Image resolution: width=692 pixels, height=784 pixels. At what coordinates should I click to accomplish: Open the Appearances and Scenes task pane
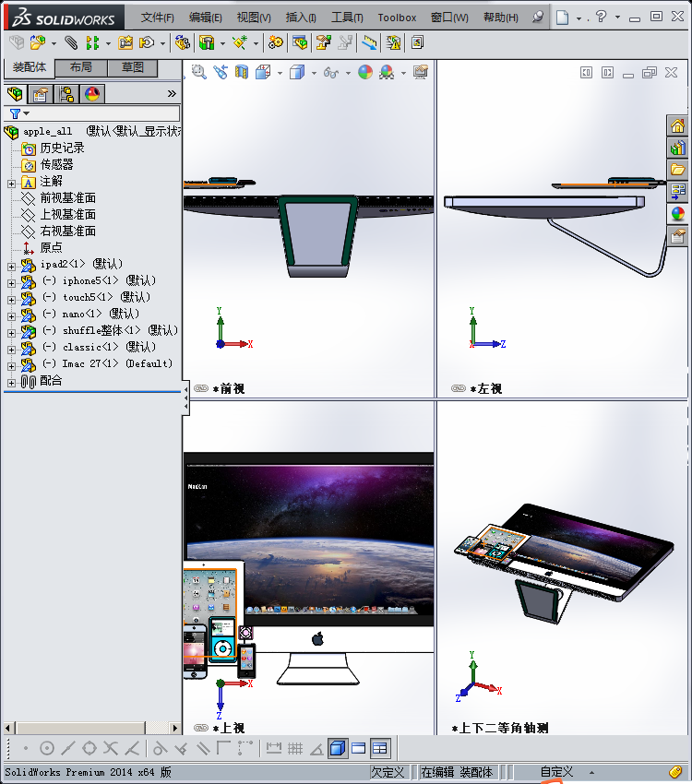[678, 213]
